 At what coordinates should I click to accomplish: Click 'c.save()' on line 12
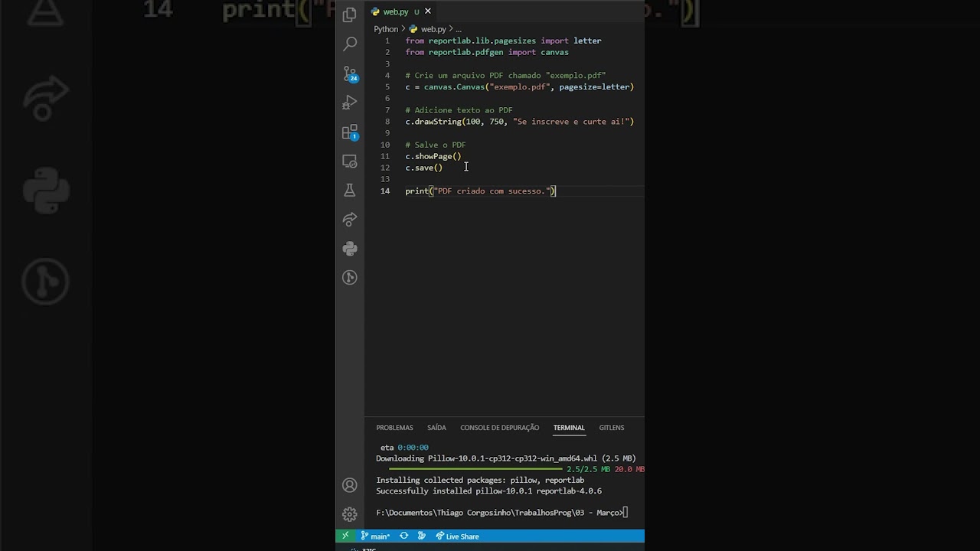click(x=423, y=168)
